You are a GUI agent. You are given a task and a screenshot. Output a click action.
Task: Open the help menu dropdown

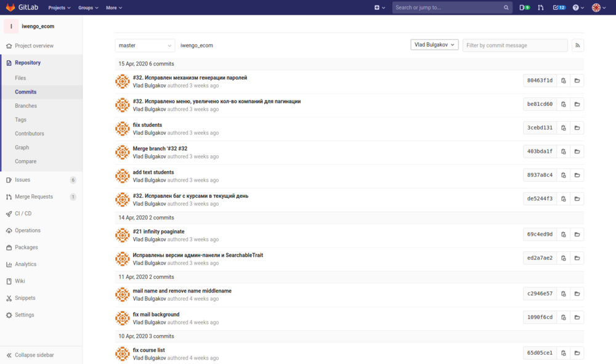pyautogui.click(x=578, y=7)
